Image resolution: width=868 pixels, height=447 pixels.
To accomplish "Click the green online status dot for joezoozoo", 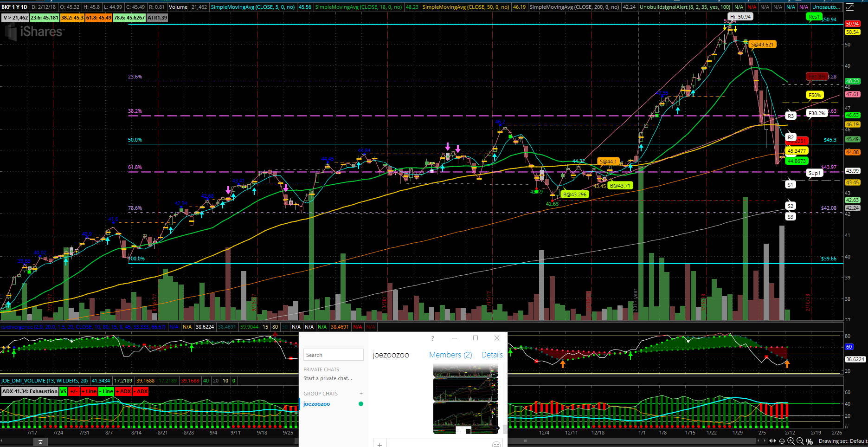I will pyautogui.click(x=361, y=404).
